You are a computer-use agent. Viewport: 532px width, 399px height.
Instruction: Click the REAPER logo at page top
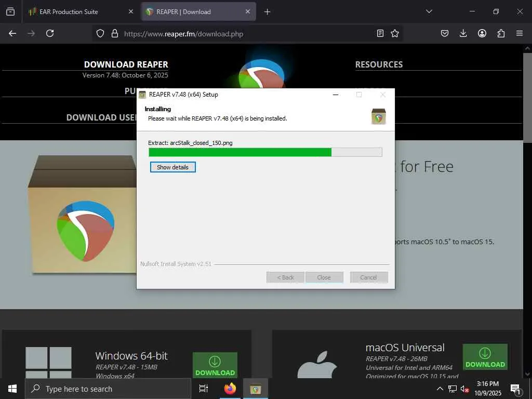coord(261,74)
